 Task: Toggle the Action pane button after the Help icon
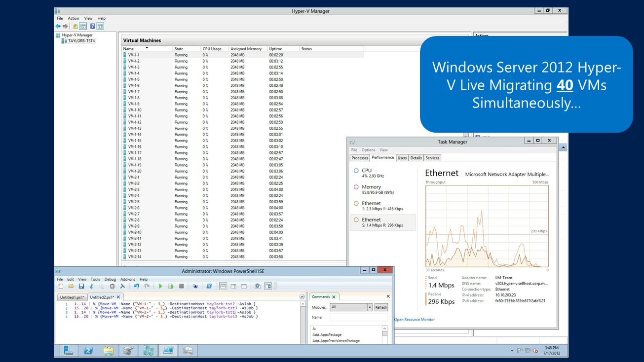click(100, 26)
